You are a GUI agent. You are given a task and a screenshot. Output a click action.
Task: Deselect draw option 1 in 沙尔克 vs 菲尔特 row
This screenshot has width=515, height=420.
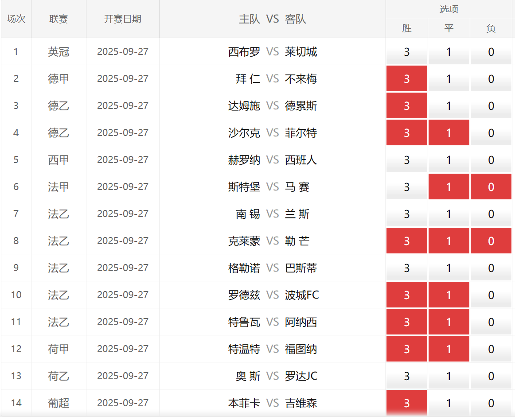coord(449,133)
